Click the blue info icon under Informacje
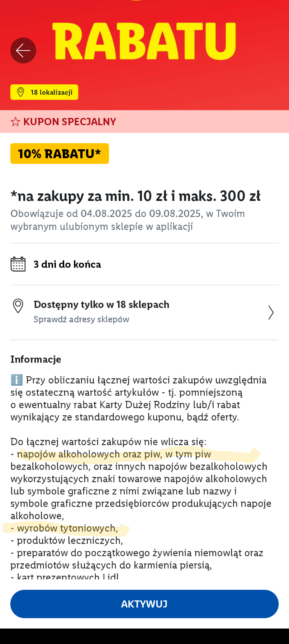The width and height of the screenshot is (289, 644). [x=16, y=380]
